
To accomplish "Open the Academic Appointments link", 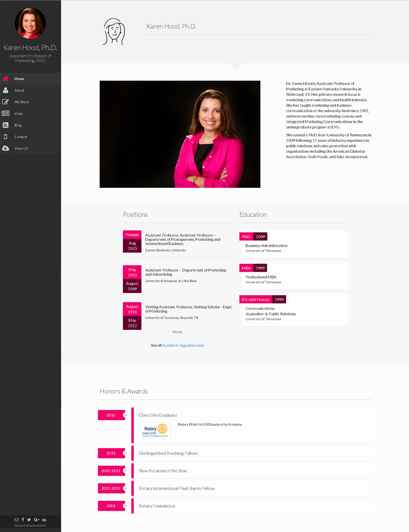I will coord(183,345).
